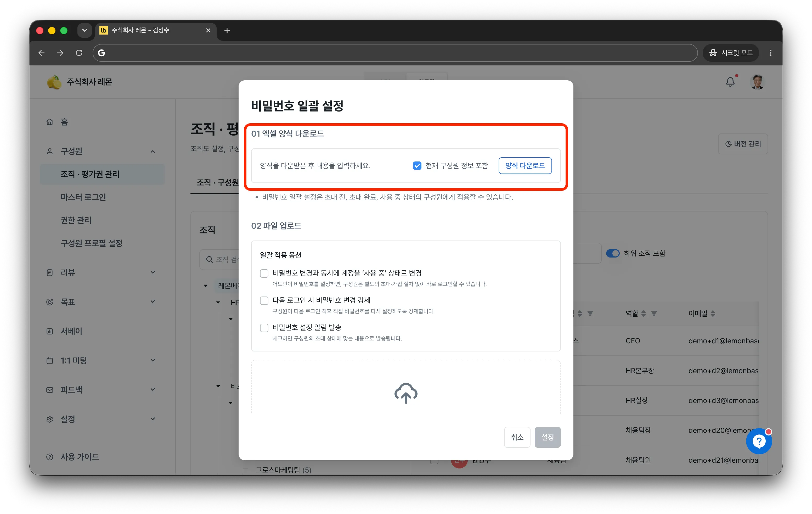
Task: Check 비밀번호 설정 알림 발송 option
Action: [264, 328]
